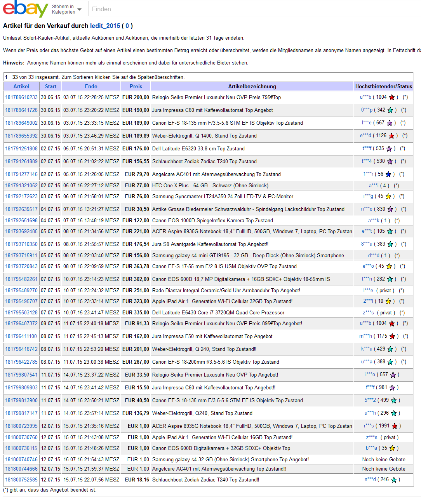421x504 pixels.
Task: Open item number 181789649002
Action: click(21, 123)
